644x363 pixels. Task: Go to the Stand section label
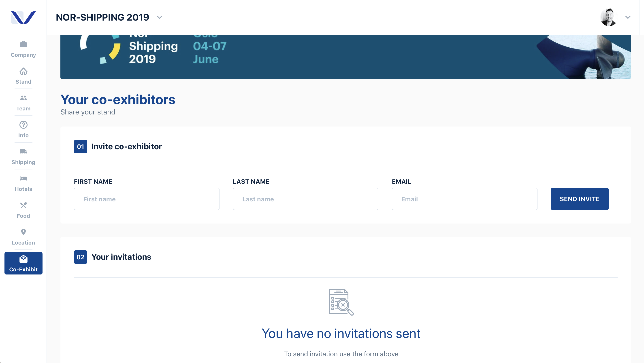(23, 82)
